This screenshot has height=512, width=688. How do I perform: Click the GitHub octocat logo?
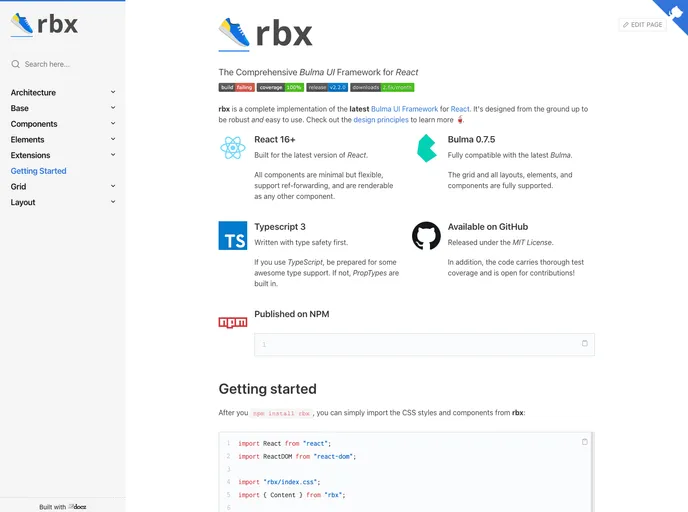pos(426,236)
